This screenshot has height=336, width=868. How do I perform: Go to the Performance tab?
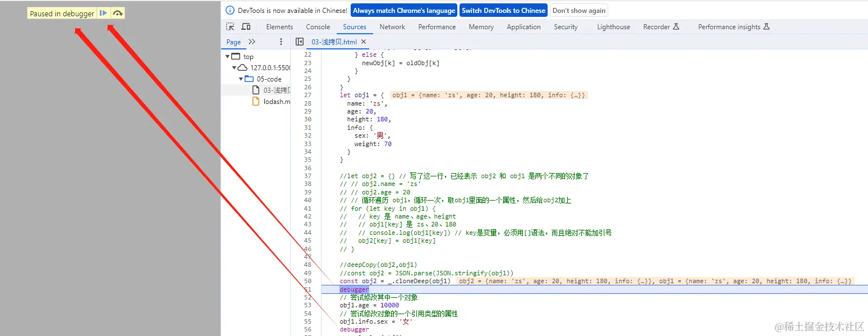tap(437, 27)
